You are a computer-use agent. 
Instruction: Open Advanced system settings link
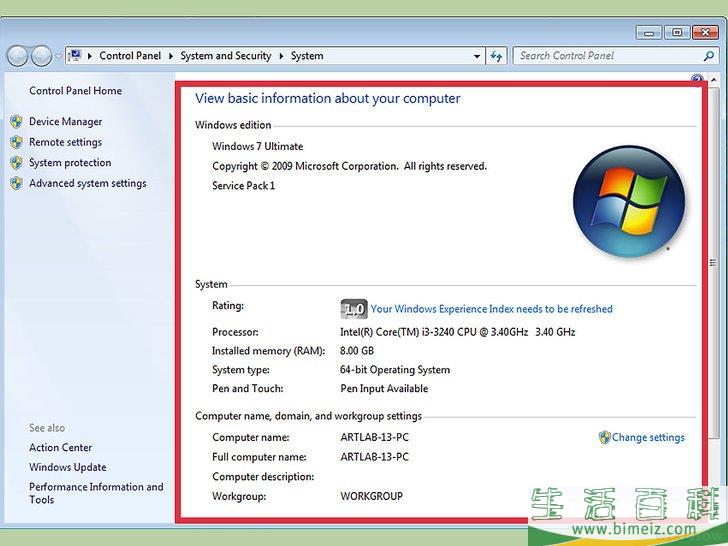click(x=88, y=183)
